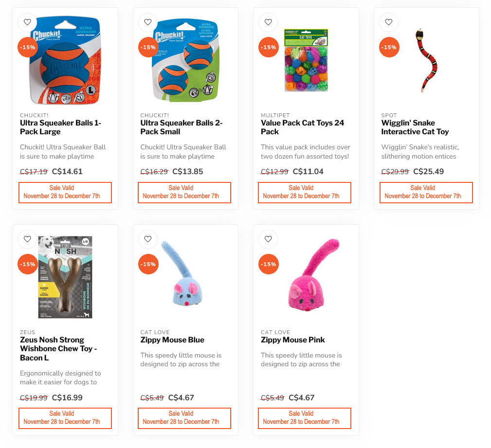The width and height of the screenshot is (491, 448).
Task: Open Value Pack Cat Toys 24 Pack link
Action: pos(302,127)
